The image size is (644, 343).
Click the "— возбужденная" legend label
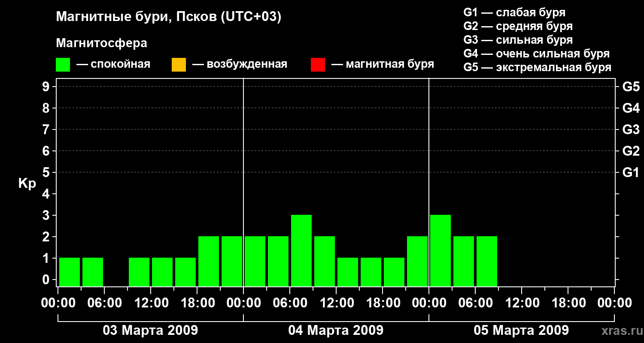coord(240,64)
